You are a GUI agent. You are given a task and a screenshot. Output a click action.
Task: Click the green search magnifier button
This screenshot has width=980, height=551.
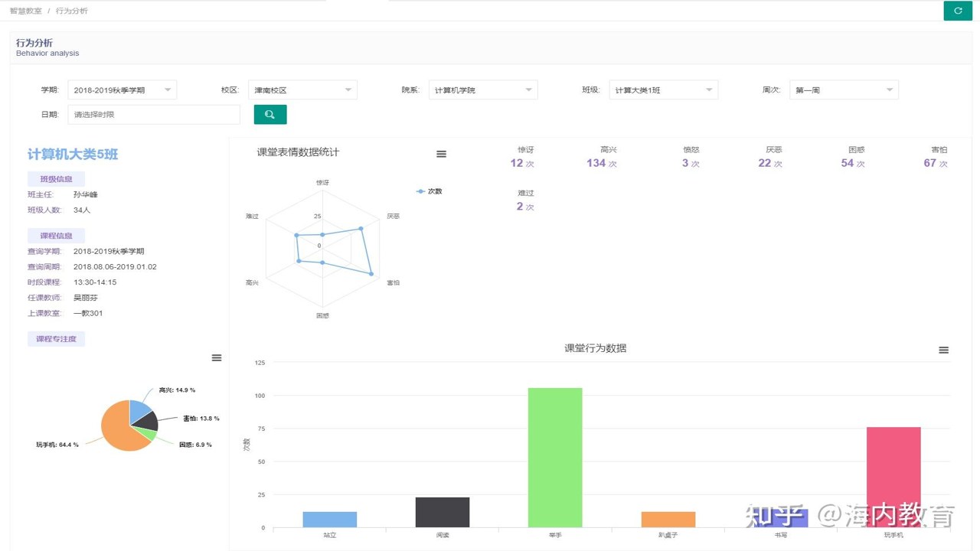coord(270,114)
